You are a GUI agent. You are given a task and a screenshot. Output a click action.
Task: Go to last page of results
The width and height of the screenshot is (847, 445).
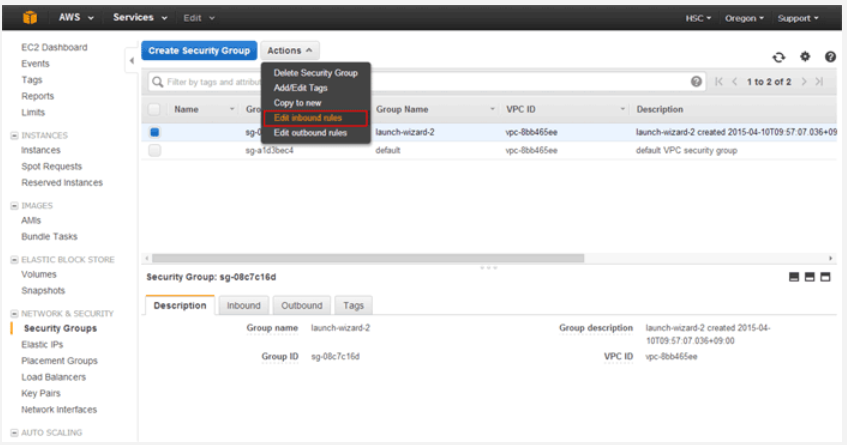819,82
